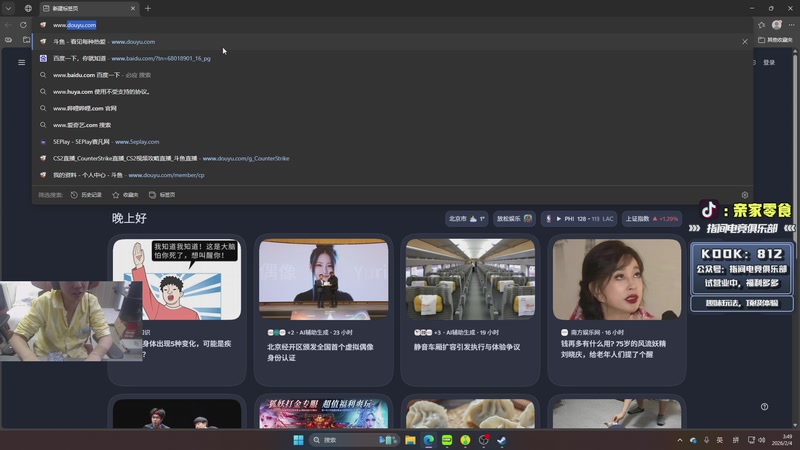Choose the www.huya.com search suggestion
Image resolution: width=800 pixels, height=450 pixels.
pyautogui.click(x=392, y=92)
